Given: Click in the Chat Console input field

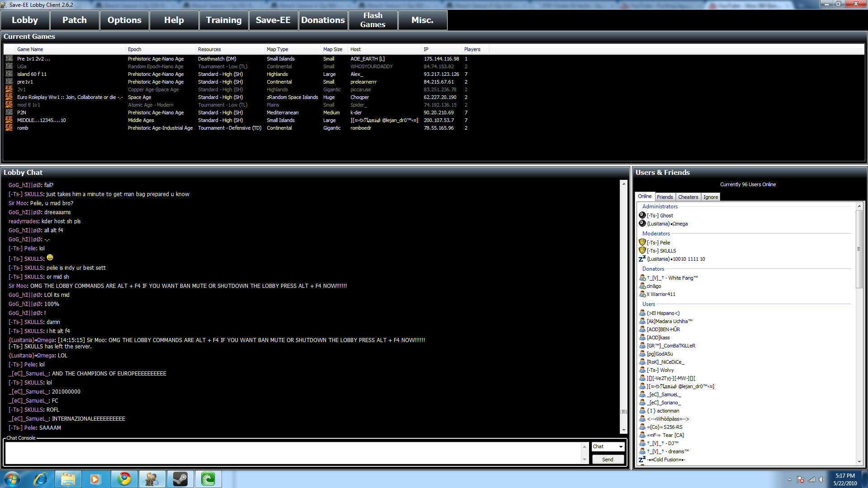Looking at the screenshot, I should click(x=293, y=452).
